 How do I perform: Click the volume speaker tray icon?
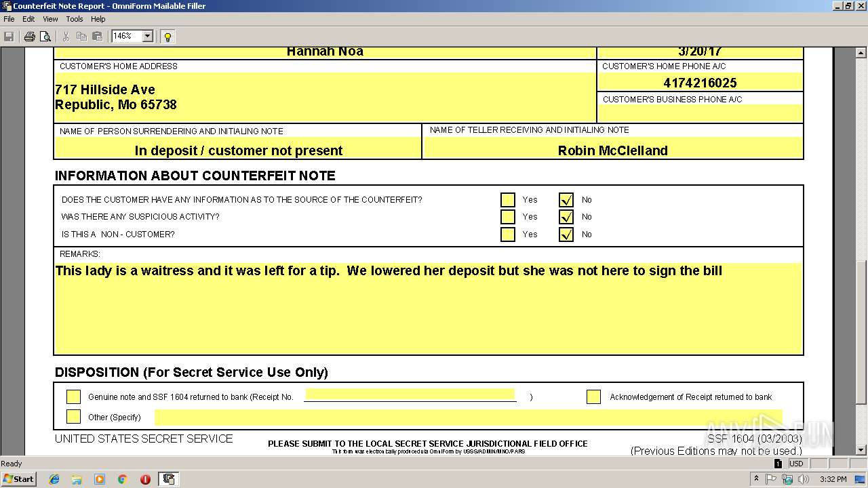point(804,479)
